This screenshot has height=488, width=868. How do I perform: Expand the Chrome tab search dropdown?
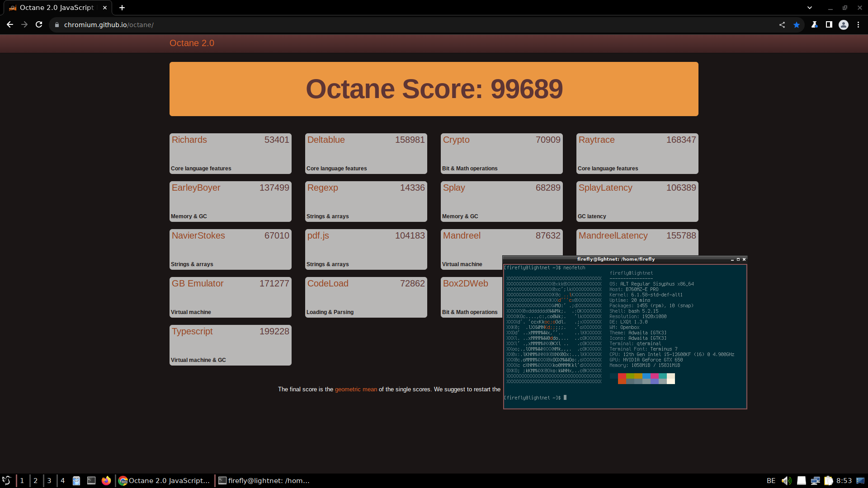tap(810, 8)
